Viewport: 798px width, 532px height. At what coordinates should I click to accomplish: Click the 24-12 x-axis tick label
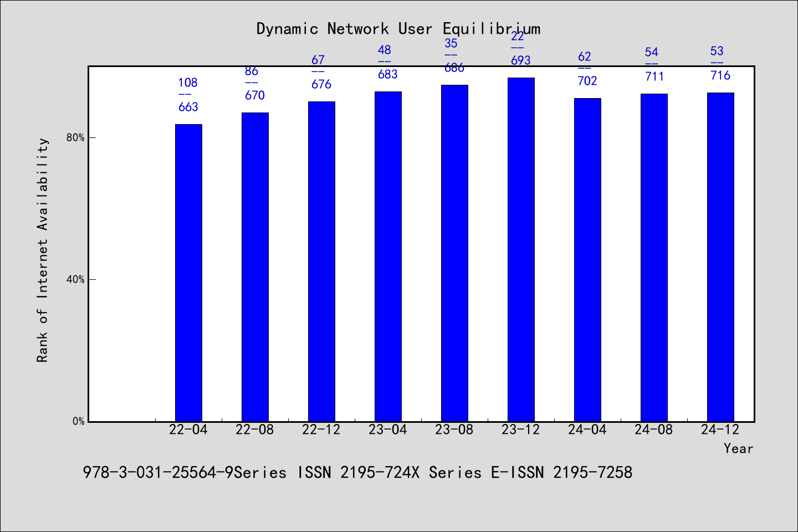720,429
